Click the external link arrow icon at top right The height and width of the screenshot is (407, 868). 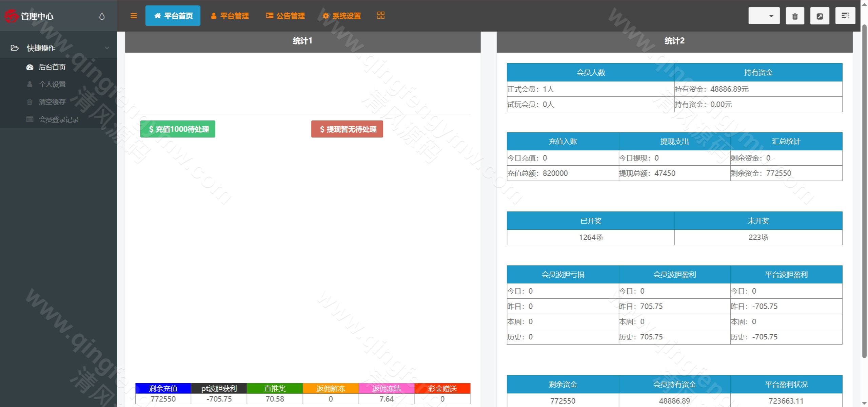820,15
